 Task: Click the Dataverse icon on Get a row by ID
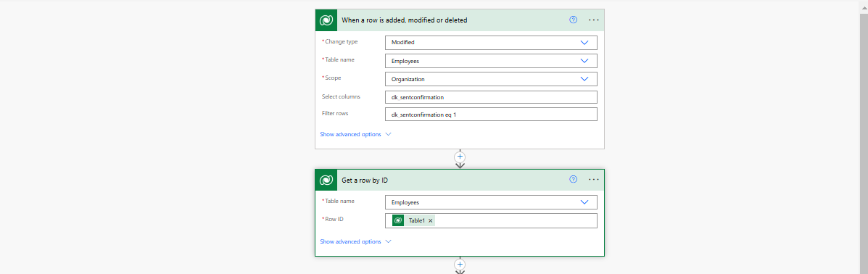tap(326, 180)
